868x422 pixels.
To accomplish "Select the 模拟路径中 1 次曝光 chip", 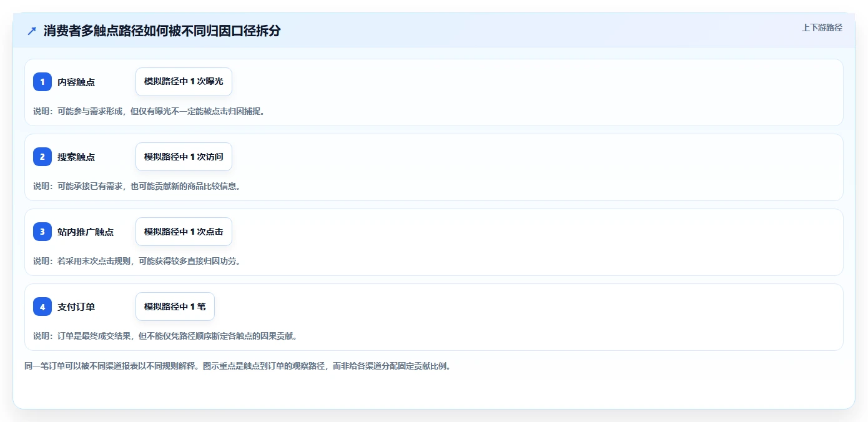I will [x=184, y=82].
